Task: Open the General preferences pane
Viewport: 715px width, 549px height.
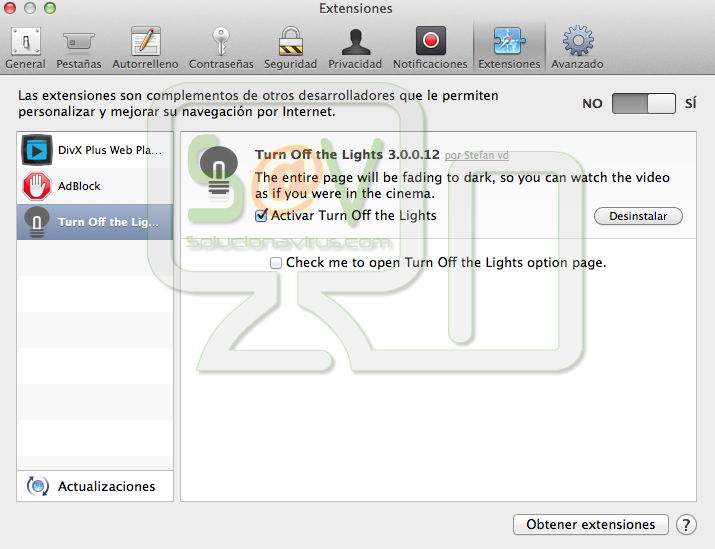Action: tap(26, 48)
